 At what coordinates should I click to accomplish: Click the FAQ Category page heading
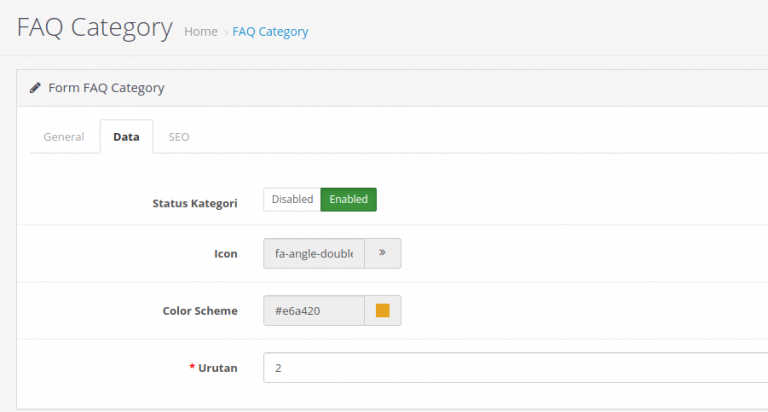coord(95,27)
